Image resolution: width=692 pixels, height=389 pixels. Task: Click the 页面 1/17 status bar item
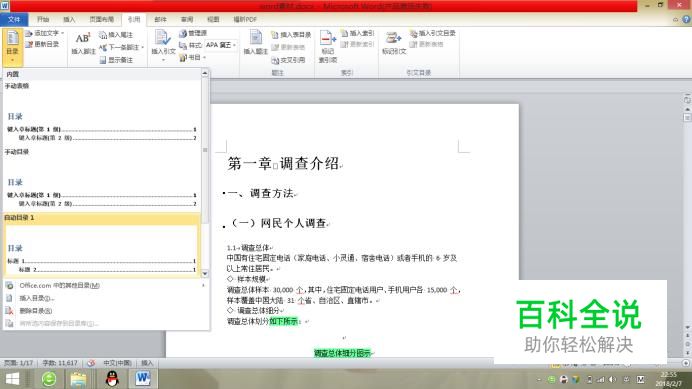19,363
